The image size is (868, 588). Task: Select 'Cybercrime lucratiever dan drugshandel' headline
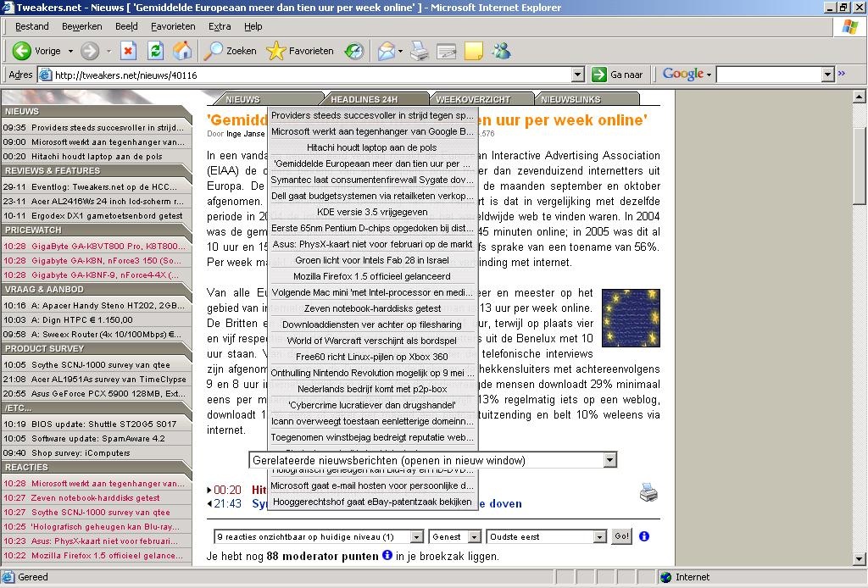click(x=372, y=405)
